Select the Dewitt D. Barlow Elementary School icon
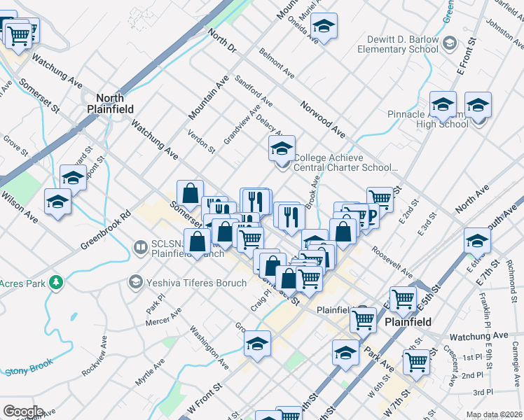This screenshot has width=524, height=420. (x=450, y=43)
